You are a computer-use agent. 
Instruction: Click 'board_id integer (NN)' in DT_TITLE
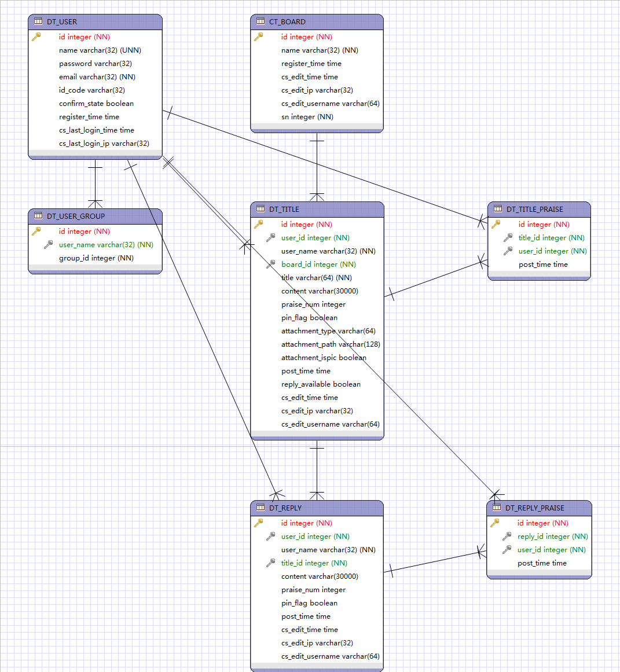click(x=318, y=265)
